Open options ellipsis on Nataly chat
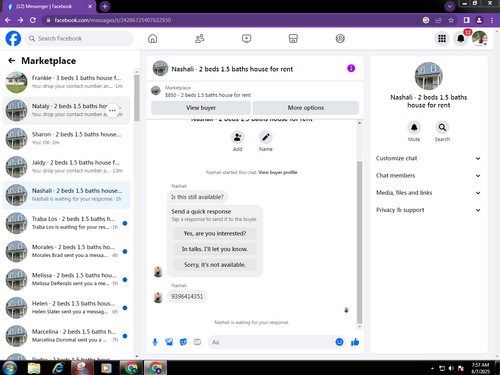The width and height of the screenshot is (500, 375). point(112,110)
